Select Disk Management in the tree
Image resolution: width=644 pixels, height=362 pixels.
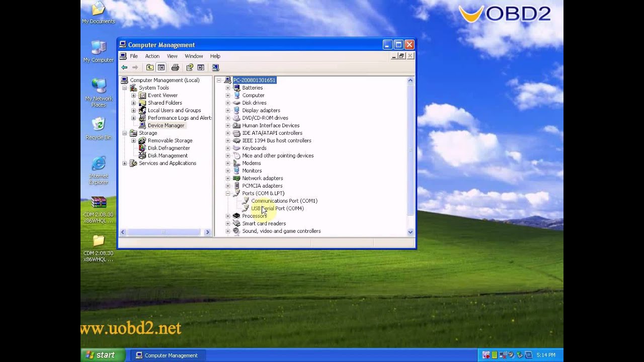pos(168,155)
